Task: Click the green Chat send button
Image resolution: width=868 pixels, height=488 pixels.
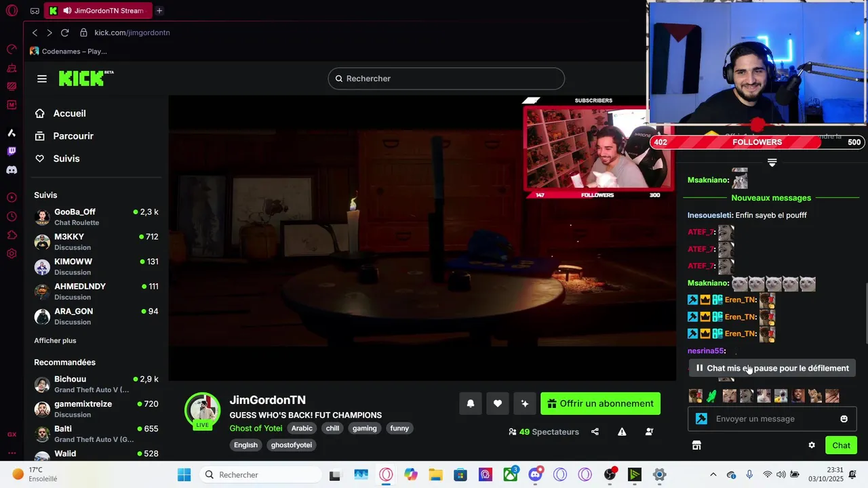Action: pyautogui.click(x=841, y=445)
